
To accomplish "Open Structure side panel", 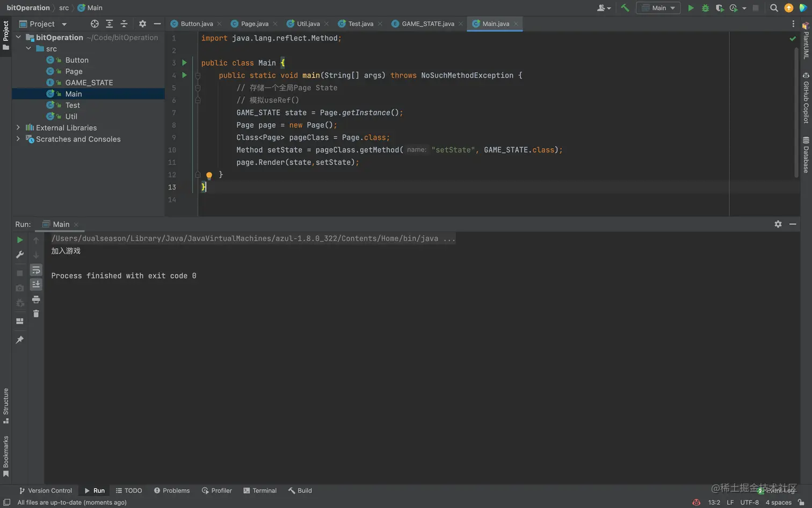I will tap(6, 406).
